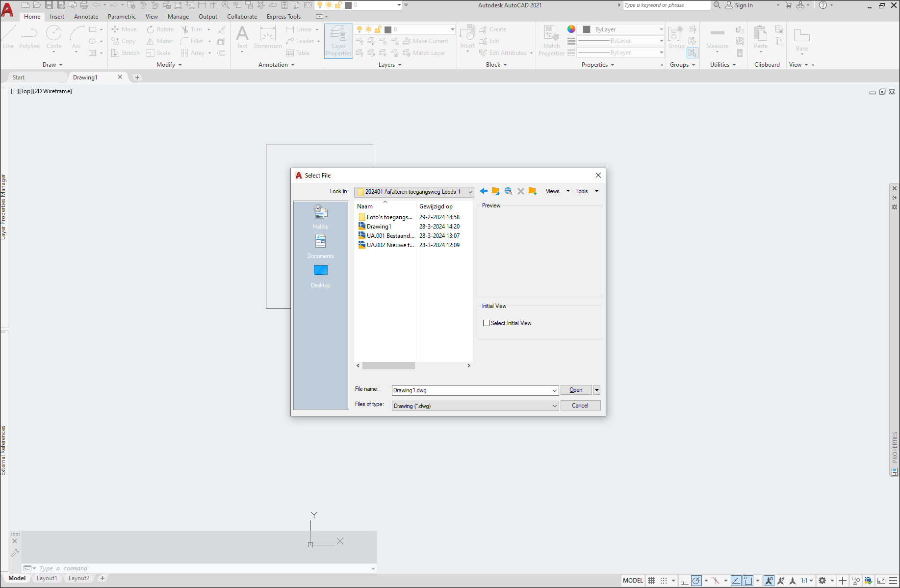Open Layer Properties from the ribbon
Viewport: 900px width, 588px height.
coord(338,41)
